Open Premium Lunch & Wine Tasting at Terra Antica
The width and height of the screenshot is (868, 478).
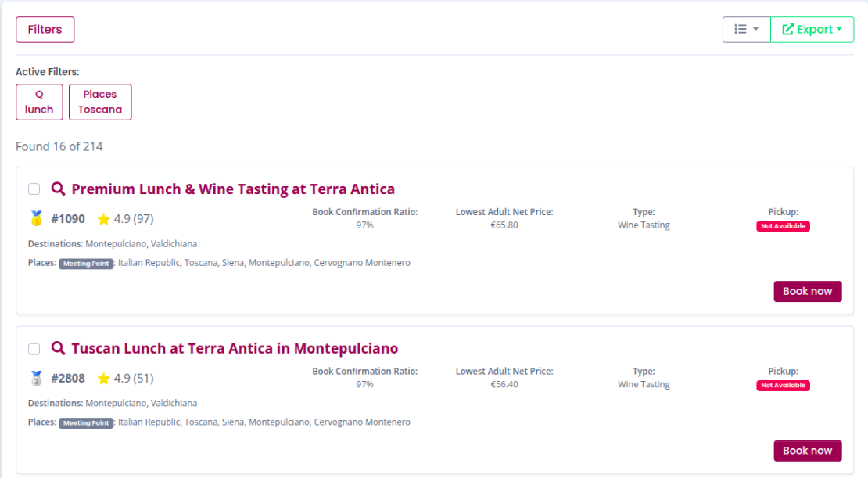coord(233,189)
